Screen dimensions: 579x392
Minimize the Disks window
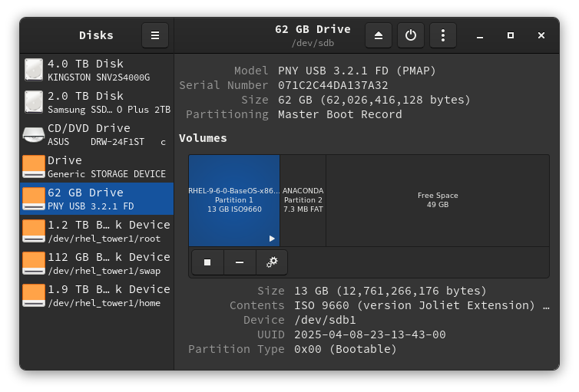point(480,35)
